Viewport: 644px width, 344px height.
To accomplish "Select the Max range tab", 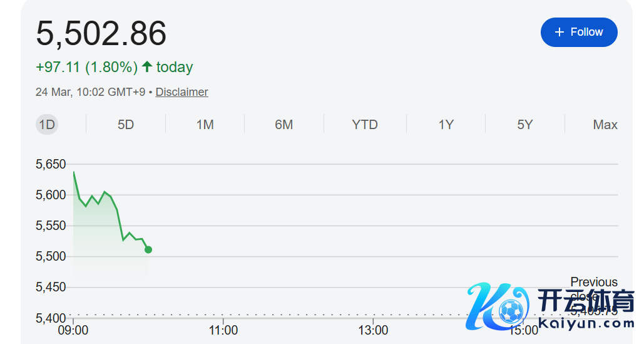I will (x=605, y=125).
